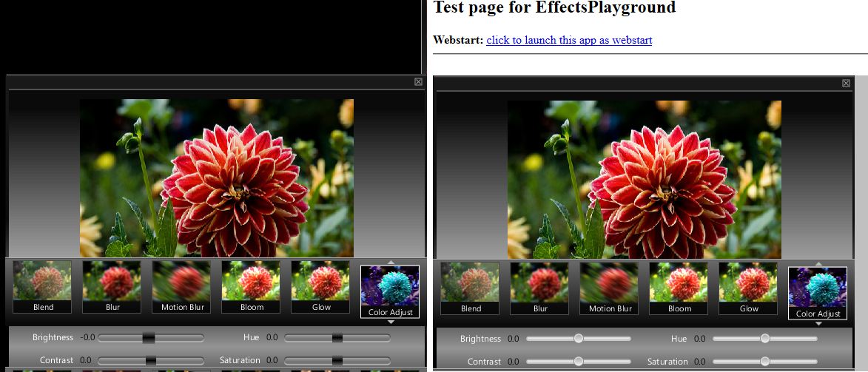Click Brightness slider handle in left panel
The width and height of the screenshot is (868, 372).
[x=149, y=338]
